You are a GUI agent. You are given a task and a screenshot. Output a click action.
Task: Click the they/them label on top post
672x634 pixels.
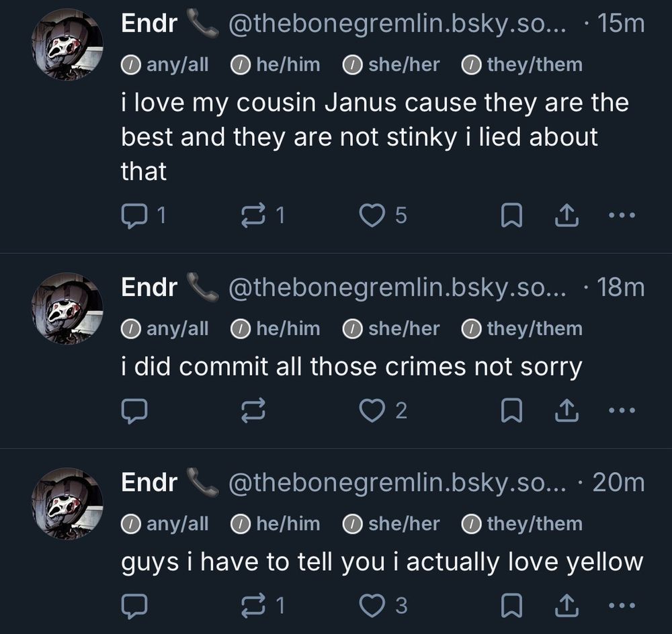tap(522, 64)
